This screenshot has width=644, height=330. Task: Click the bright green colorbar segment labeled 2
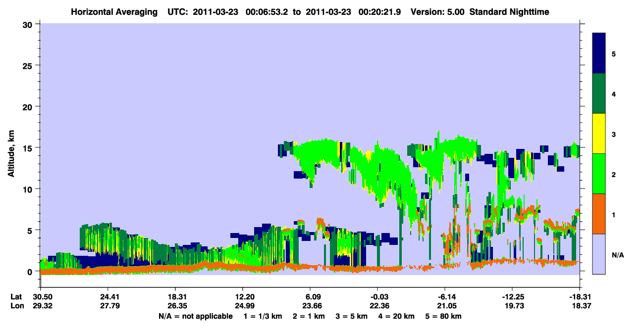599,174
